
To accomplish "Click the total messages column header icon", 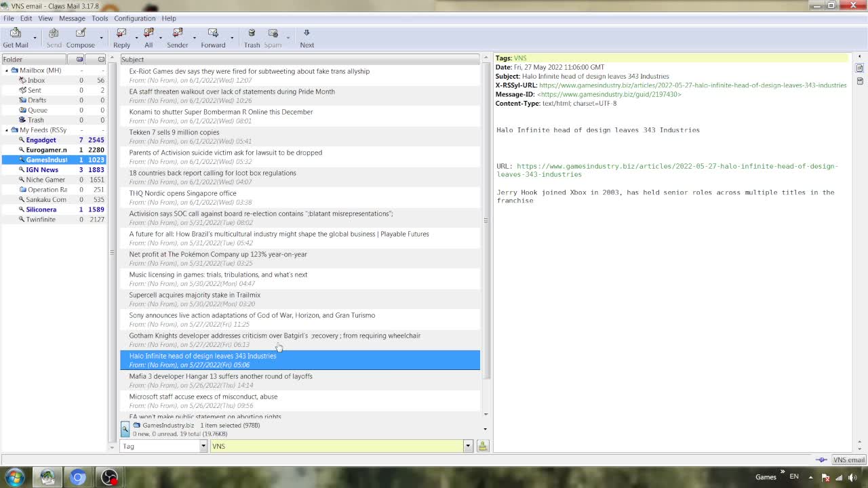I will coord(101,59).
